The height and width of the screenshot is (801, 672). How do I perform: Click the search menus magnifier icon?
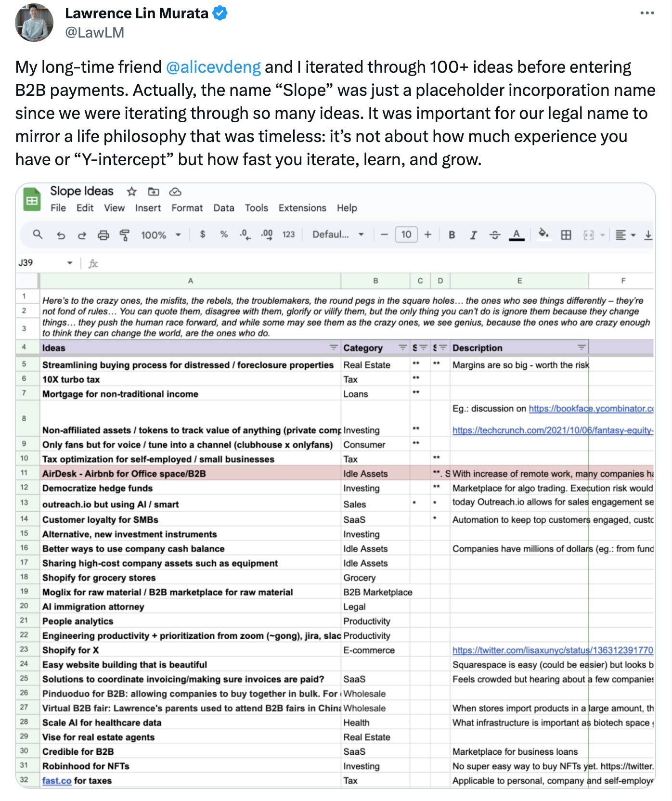(x=38, y=234)
